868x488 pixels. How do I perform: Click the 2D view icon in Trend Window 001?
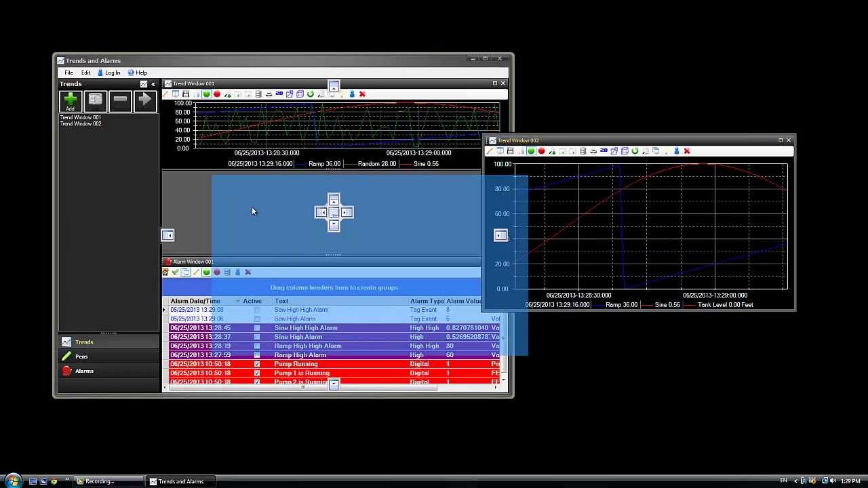tap(279, 94)
